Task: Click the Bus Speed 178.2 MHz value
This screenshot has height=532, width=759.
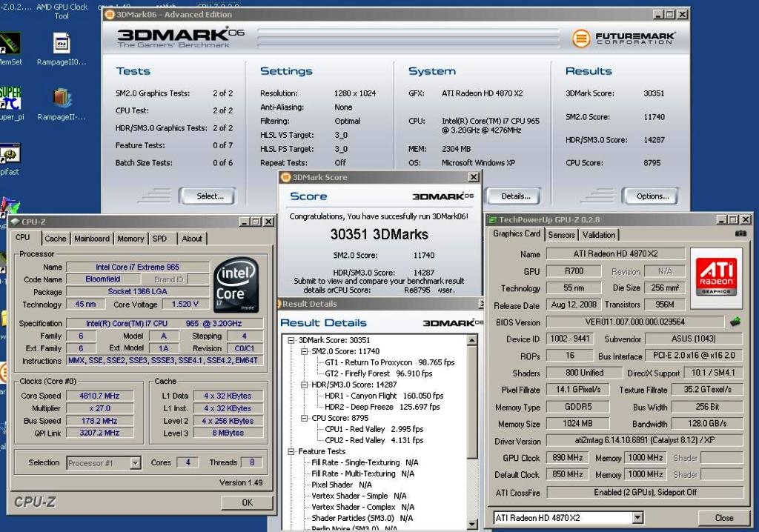Action: tap(99, 421)
